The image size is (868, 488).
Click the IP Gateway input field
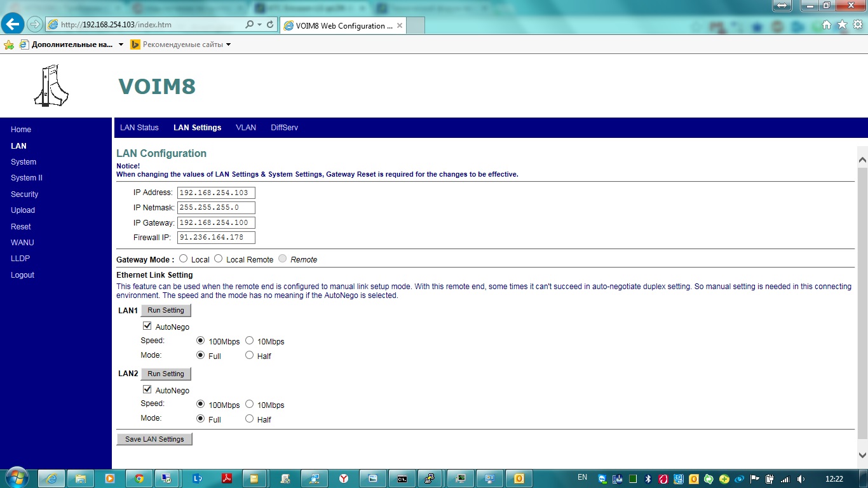pyautogui.click(x=216, y=222)
